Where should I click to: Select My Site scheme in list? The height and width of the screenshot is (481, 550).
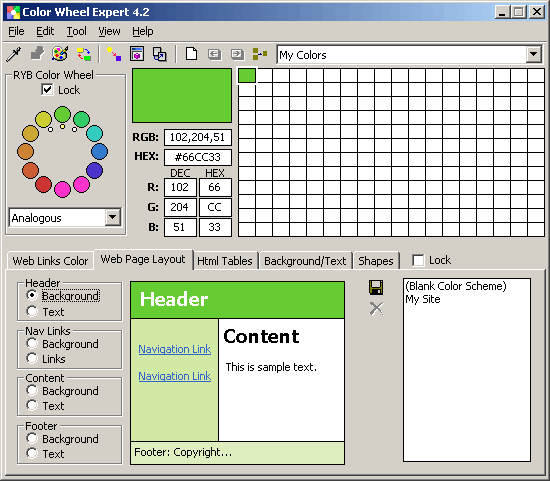[x=423, y=299]
